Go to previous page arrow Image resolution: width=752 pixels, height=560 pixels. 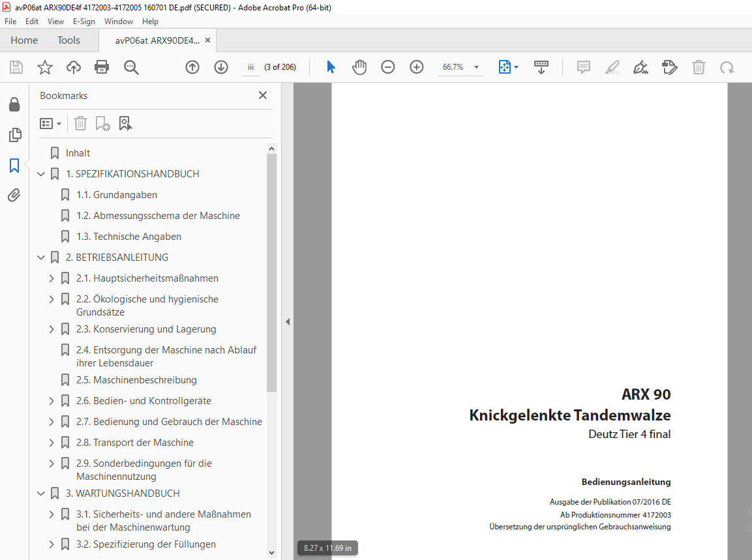[192, 67]
